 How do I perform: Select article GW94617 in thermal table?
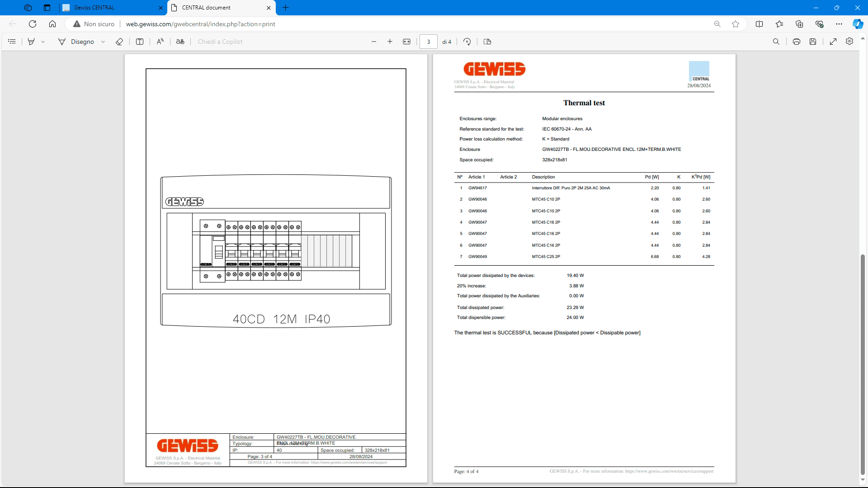coord(477,188)
